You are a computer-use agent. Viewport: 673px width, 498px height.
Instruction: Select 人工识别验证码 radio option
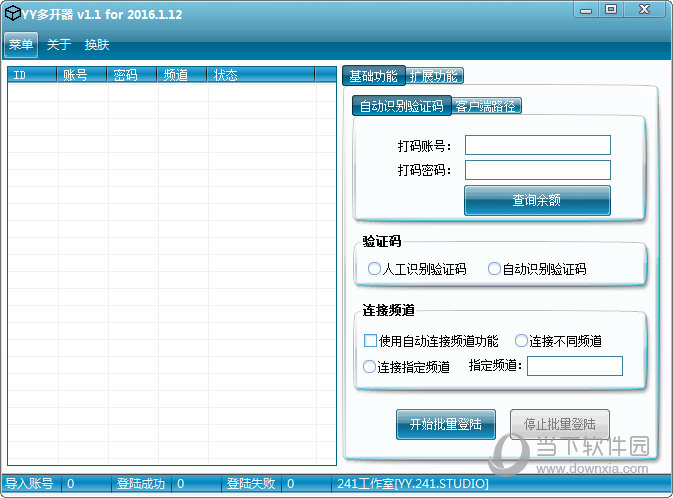(x=417, y=269)
